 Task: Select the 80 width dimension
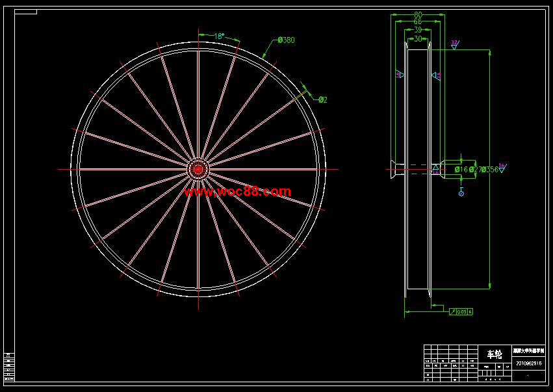tap(418, 14)
